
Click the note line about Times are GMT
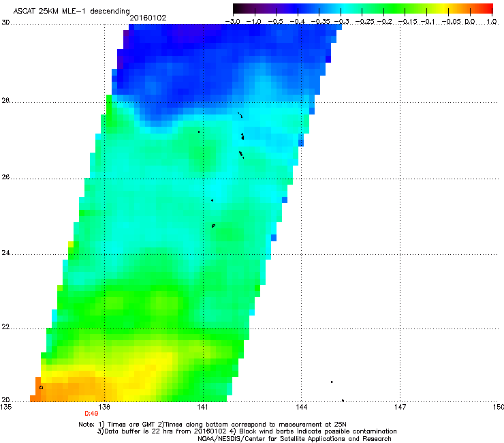click(212, 425)
